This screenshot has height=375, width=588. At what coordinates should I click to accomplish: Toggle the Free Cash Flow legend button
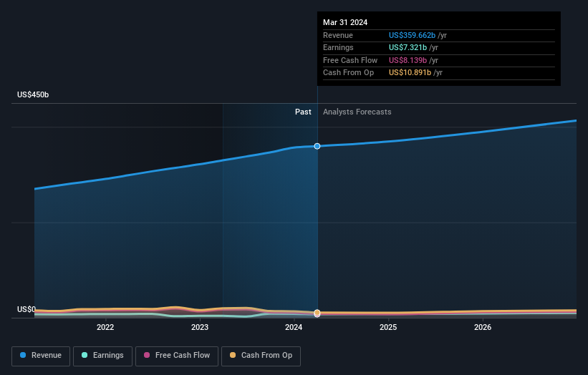click(177, 356)
